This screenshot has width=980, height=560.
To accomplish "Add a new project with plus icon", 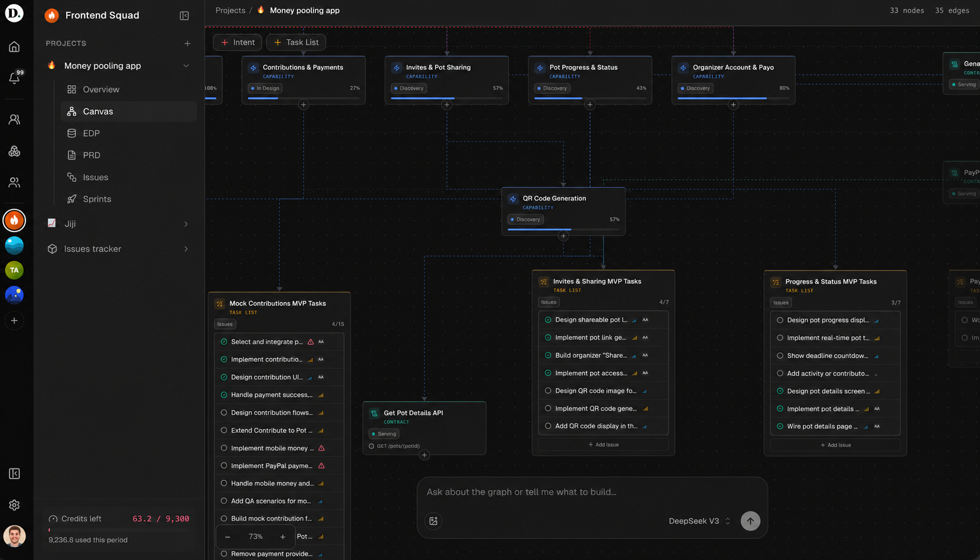I will click(187, 43).
